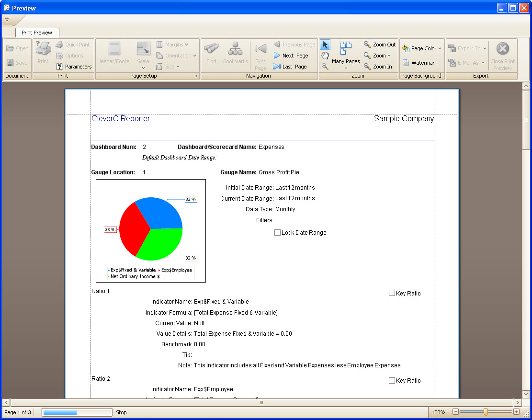This screenshot has width=532, height=420.
Task: Open the Find tool
Action: 211,53
